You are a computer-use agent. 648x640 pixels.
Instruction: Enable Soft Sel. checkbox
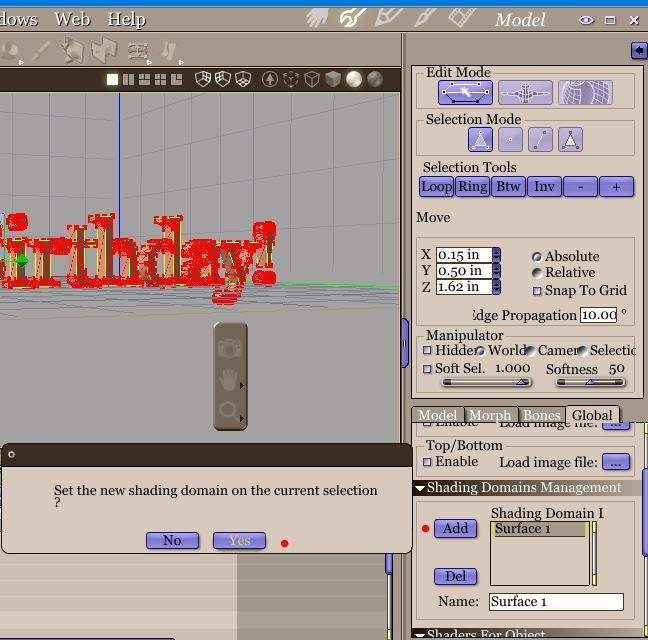(x=427, y=369)
